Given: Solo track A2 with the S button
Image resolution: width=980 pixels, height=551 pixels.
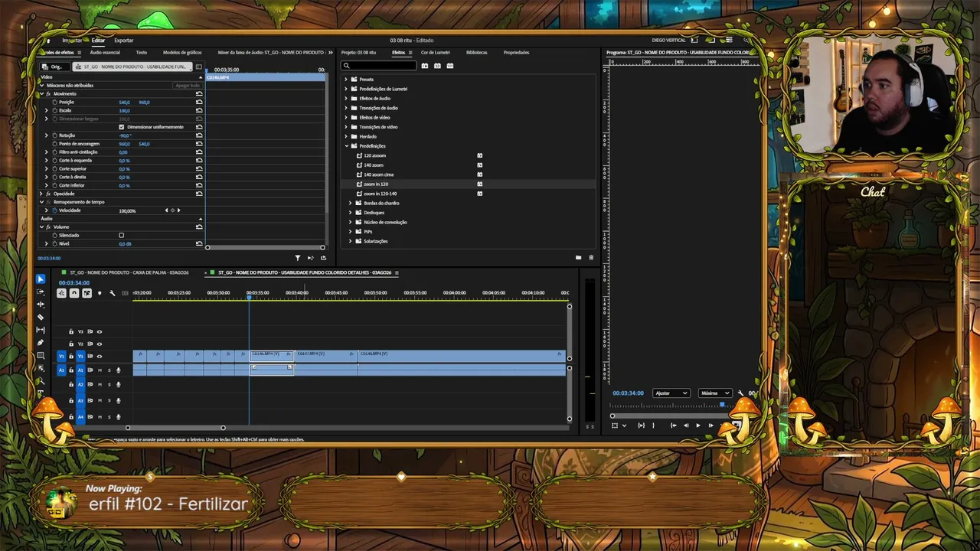Looking at the screenshot, I should point(109,385).
